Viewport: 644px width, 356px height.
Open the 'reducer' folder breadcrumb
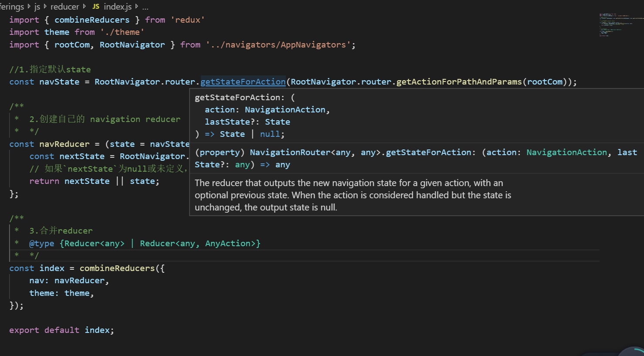[64, 7]
